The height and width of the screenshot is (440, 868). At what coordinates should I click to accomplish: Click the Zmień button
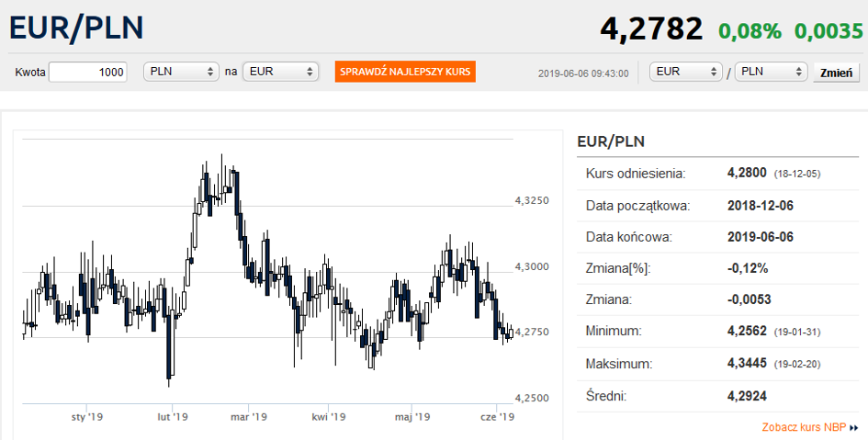point(836,73)
